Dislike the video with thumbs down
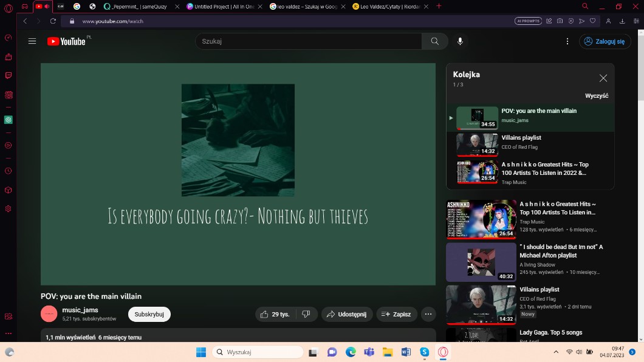Image resolution: width=644 pixels, height=362 pixels. [306, 314]
